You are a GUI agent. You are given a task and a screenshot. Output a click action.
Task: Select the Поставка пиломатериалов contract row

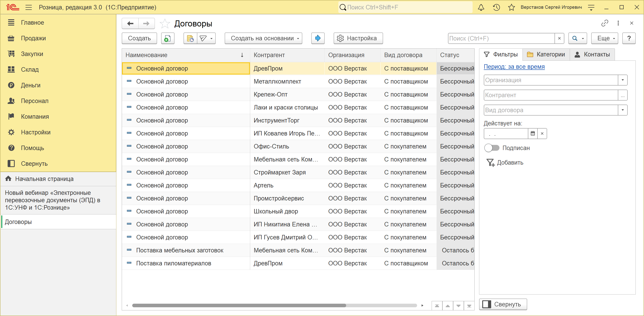[298, 263]
